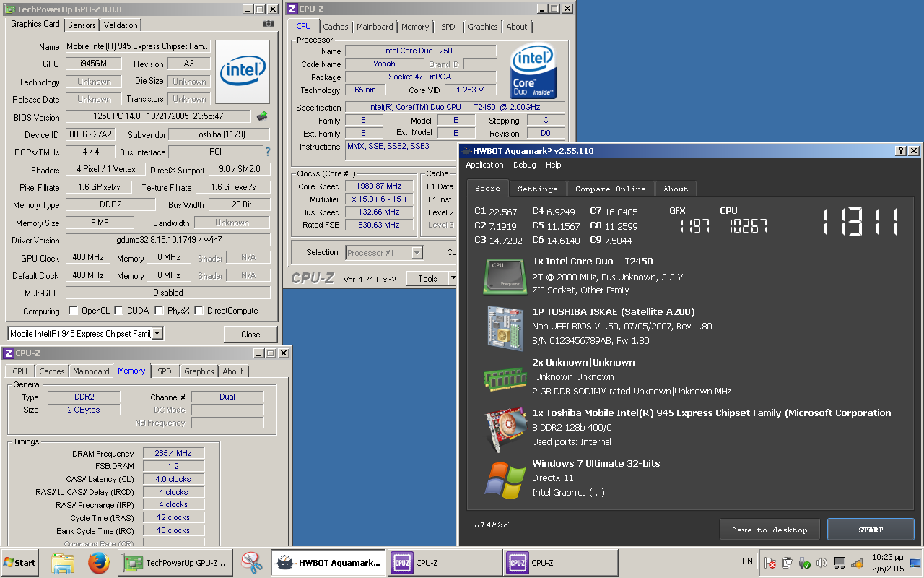The image size is (924, 578).
Task: Click the DRAM Frequency value 265.4 MHz
Action: [x=173, y=453]
